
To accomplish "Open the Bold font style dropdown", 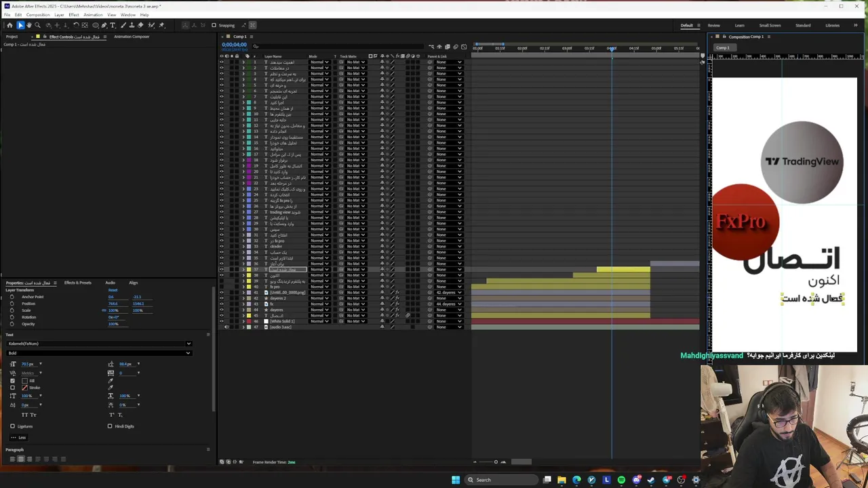I will tap(99, 353).
